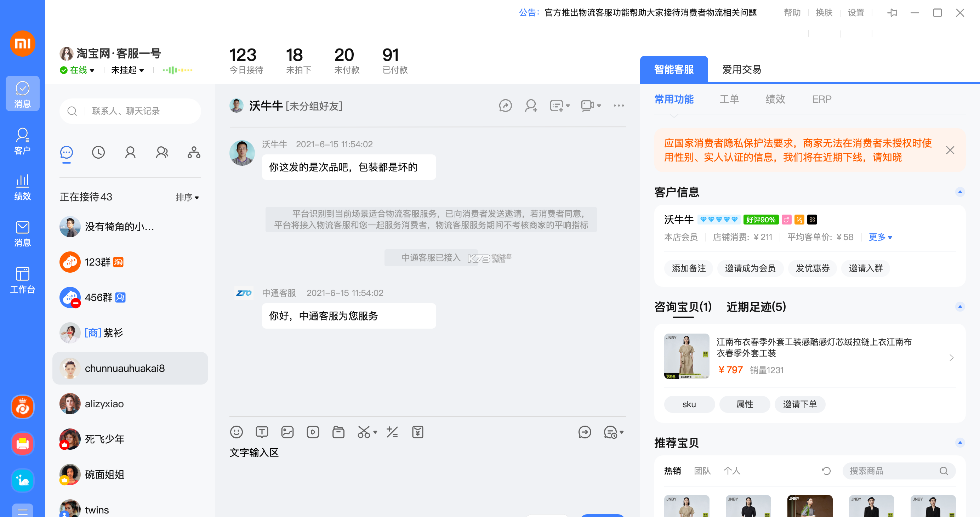Dismiss the orange privacy notice banner
Screen dimensions: 980x517
950,150
